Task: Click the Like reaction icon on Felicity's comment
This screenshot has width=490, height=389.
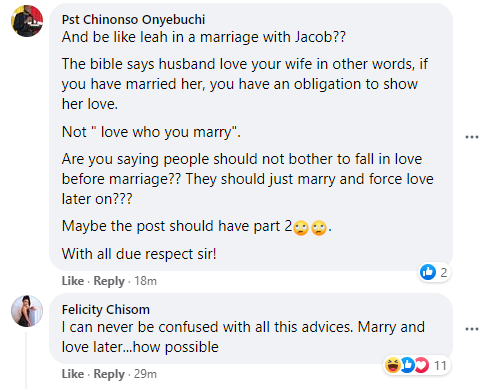Action: pos(407,365)
